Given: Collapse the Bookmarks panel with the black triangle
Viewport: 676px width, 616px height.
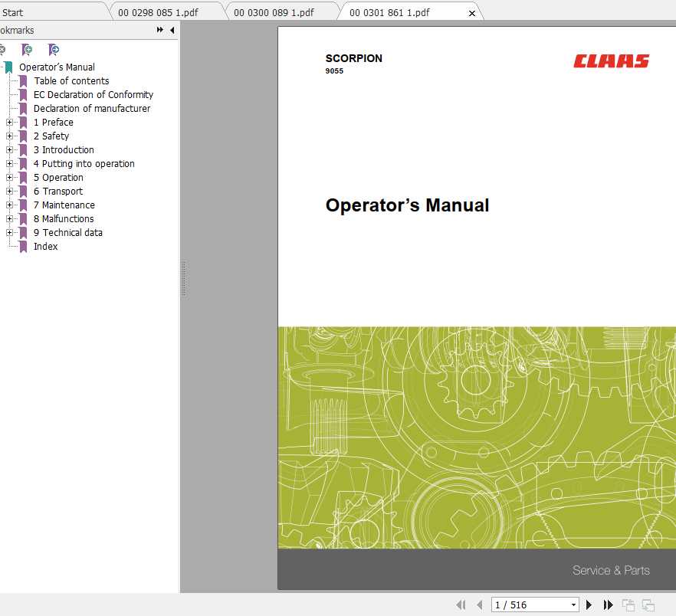Looking at the screenshot, I should point(171,30).
